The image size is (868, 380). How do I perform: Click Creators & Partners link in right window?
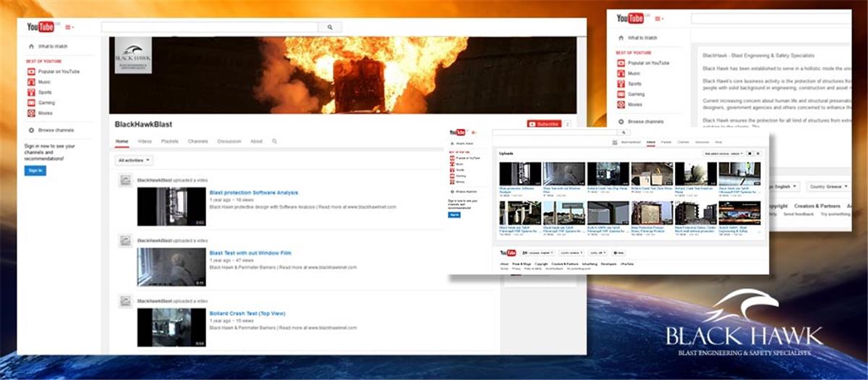coord(817,206)
